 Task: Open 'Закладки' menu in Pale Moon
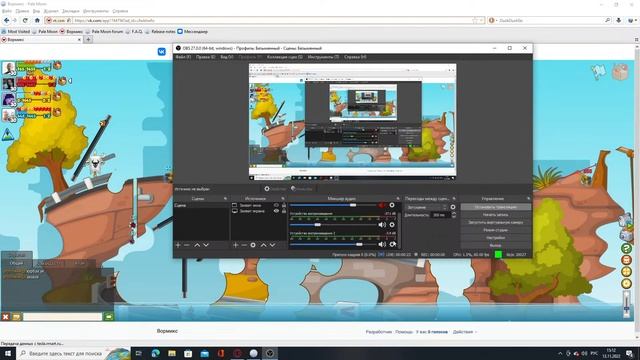(x=70, y=11)
